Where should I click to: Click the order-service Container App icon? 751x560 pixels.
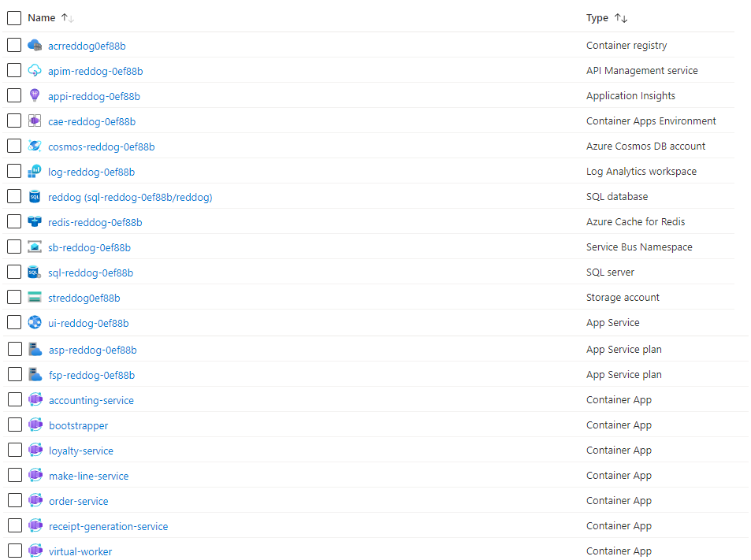click(35, 501)
